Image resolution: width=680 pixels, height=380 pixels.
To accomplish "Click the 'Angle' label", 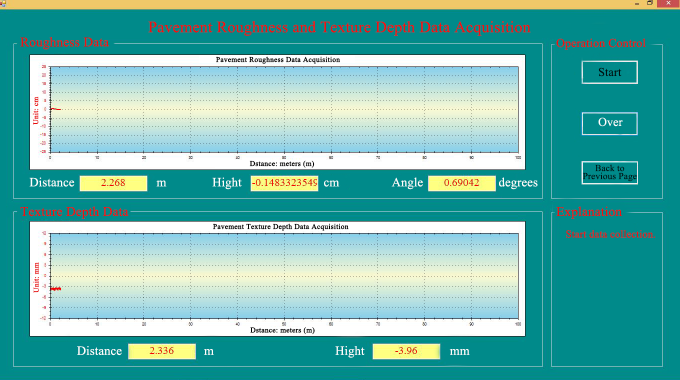I will (407, 183).
